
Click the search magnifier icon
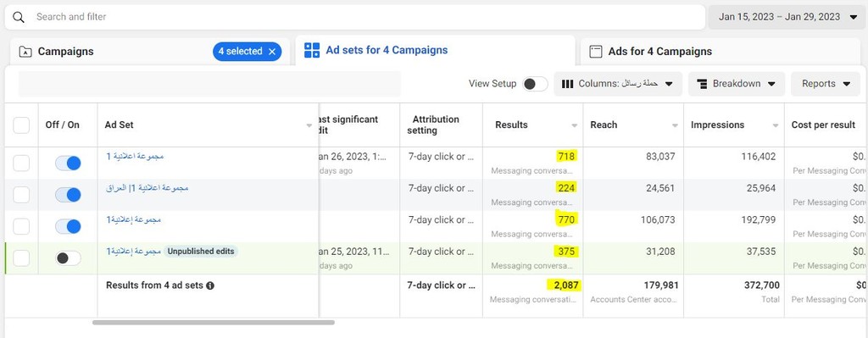pos(19,17)
